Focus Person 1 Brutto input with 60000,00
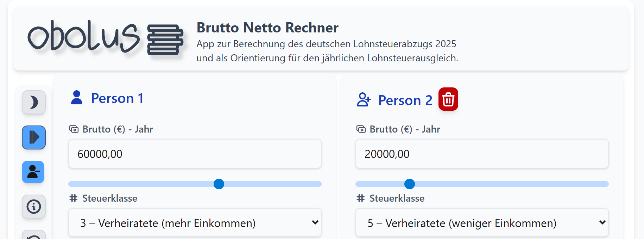 (x=195, y=154)
